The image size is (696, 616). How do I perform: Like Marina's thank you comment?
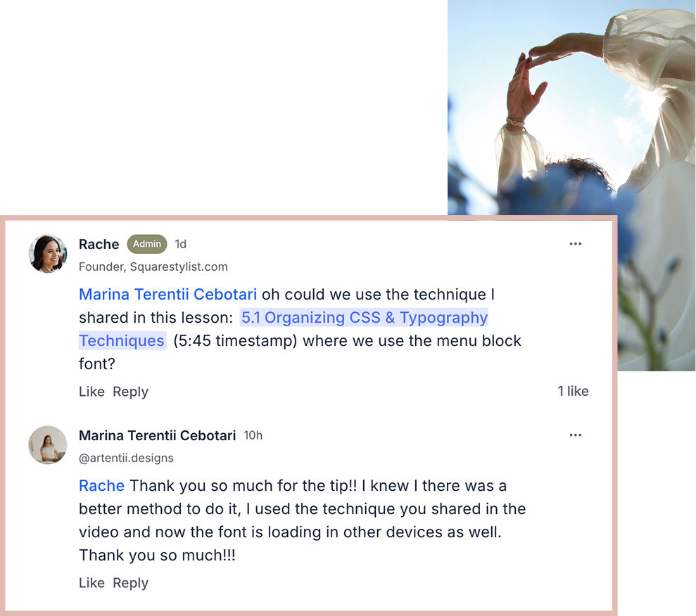[91, 583]
